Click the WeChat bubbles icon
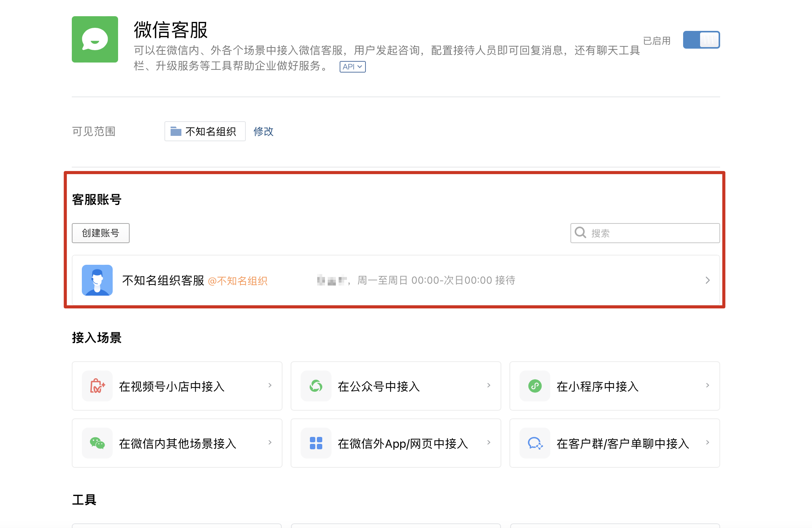This screenshot has height=528, width=812. click(97, 443)
